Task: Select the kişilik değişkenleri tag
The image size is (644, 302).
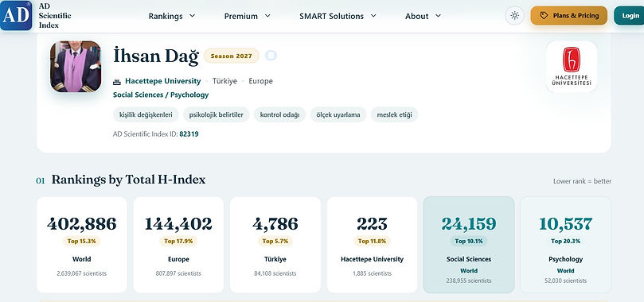Action: click(x=146, y=114)
